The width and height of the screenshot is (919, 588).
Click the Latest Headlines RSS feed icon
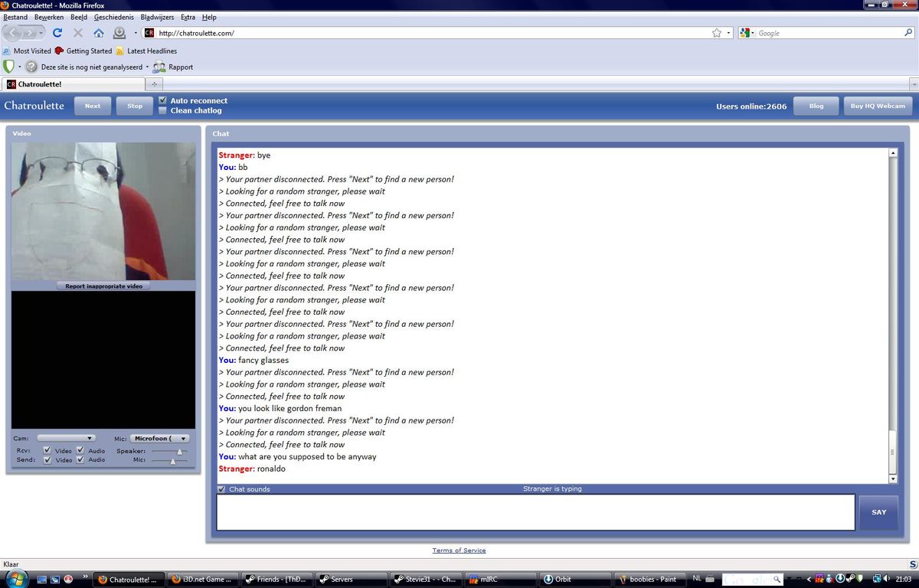coord(120,51)
